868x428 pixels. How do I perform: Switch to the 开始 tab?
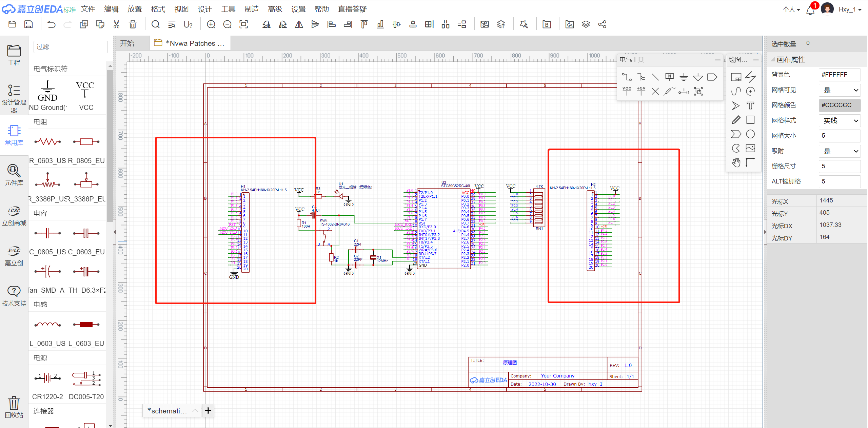click(127, 43)
